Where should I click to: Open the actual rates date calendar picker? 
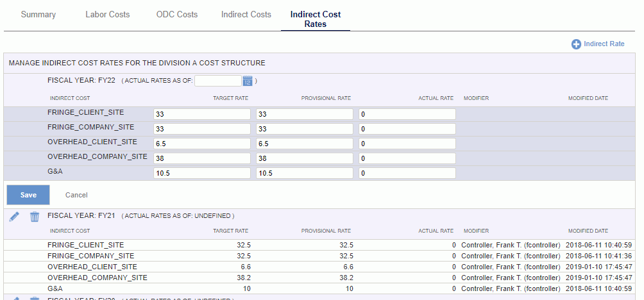(247, 81)
